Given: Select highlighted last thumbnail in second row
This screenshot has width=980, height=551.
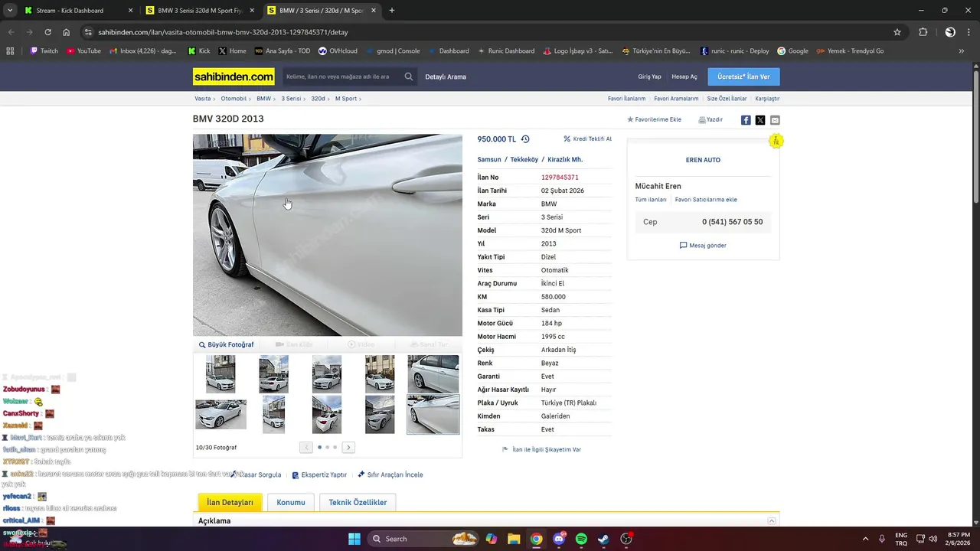Looking at the screenshot, I should (x=433, y=414).
